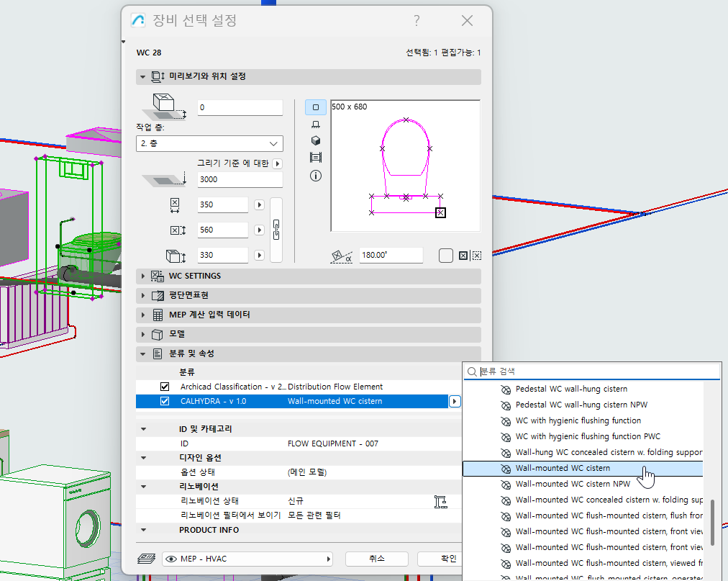
Task: Open the object information icon
Action: click(315, 175)
